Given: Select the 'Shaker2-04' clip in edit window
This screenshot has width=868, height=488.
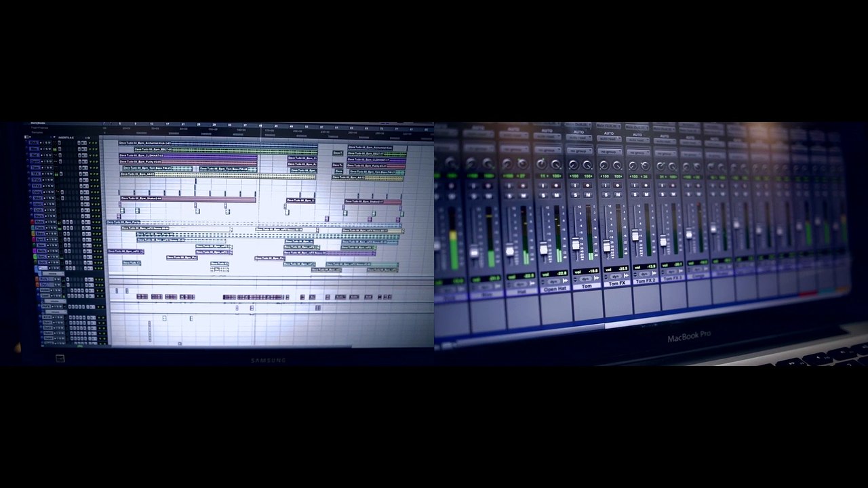Looking at the screenshot, I should point(188,199).
